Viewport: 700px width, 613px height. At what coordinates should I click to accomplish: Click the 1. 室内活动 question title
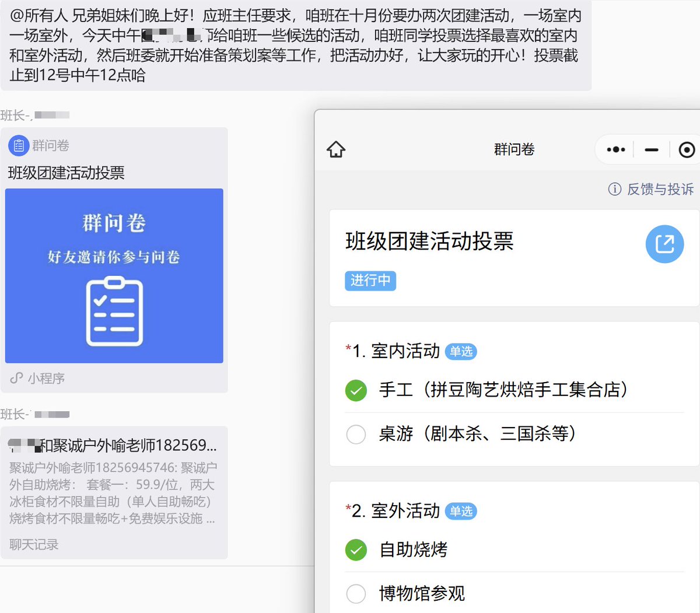(x=396, y=351)
